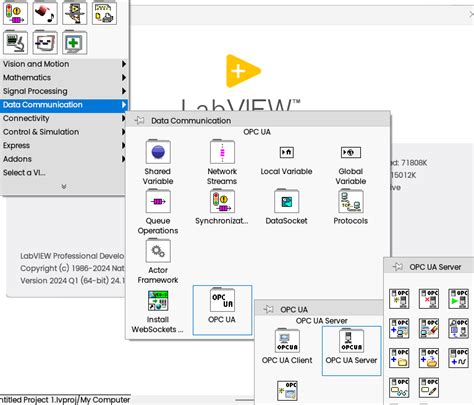Screen dimensions: 474x405
Task: Open the monitor with green plus icon
Action: pos(75,42)
